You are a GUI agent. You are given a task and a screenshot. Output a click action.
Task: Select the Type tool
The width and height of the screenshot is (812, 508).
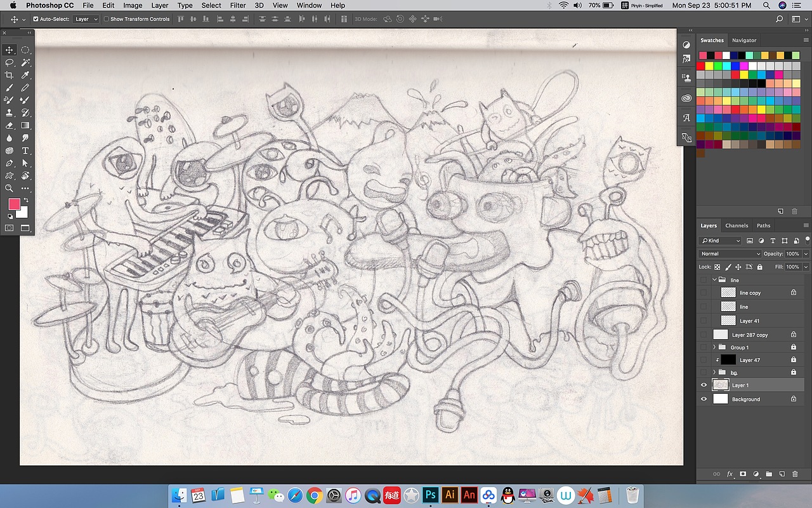(x=25, y=150)
